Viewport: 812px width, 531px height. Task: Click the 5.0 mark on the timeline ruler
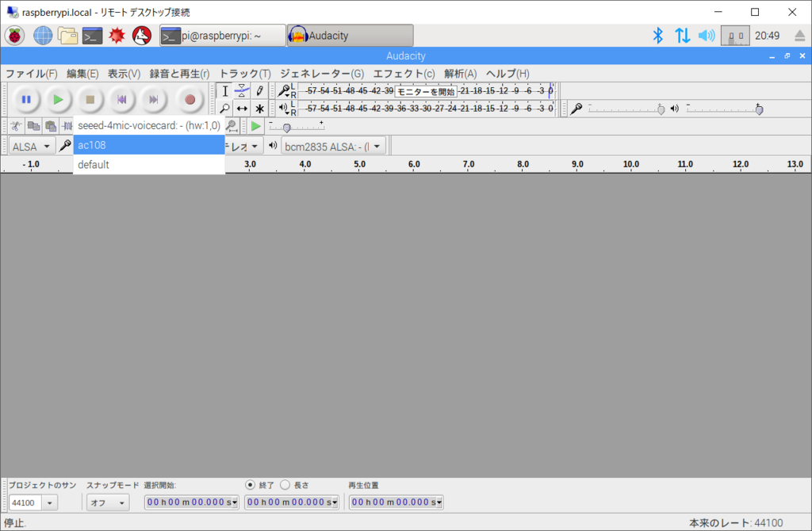point(359,164)
